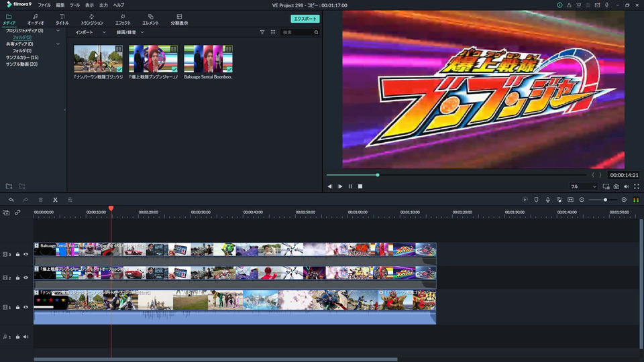
Task: Switch media view with grid icon
Action: (x=273, y=32)
